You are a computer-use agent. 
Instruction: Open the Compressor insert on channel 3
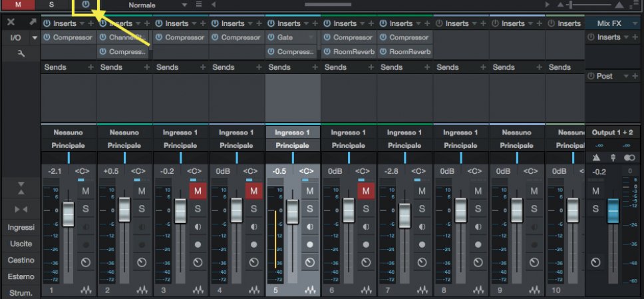click(x=184, y=37)
